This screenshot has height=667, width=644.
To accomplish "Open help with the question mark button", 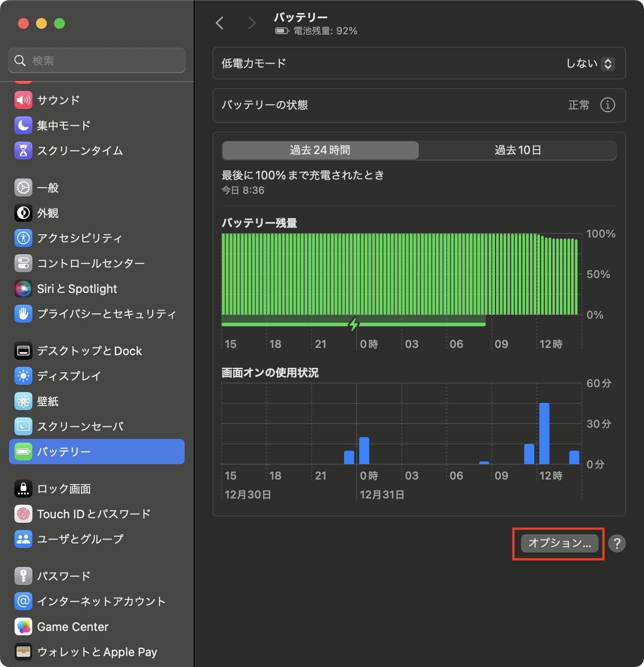I will pos(617,544).
